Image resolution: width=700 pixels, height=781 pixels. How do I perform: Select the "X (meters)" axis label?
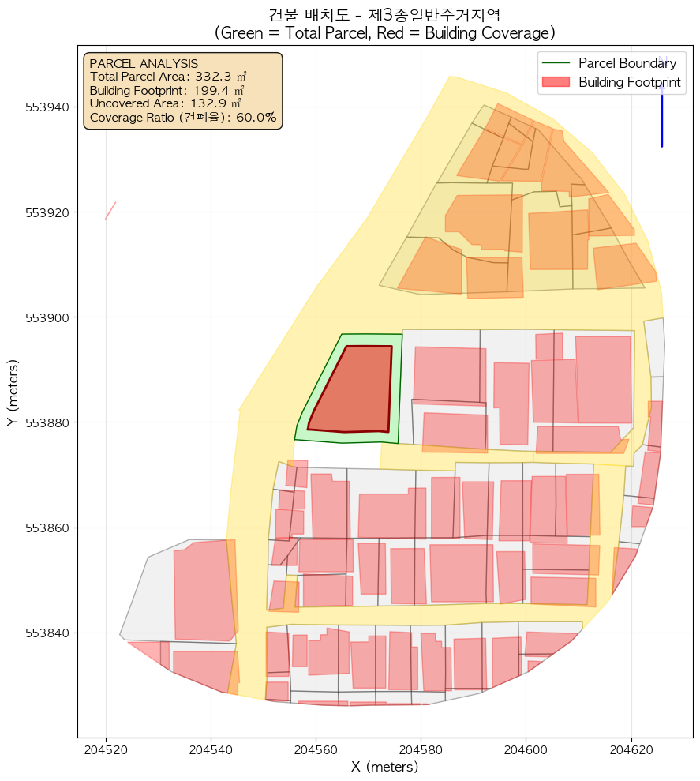pos(385,767)
